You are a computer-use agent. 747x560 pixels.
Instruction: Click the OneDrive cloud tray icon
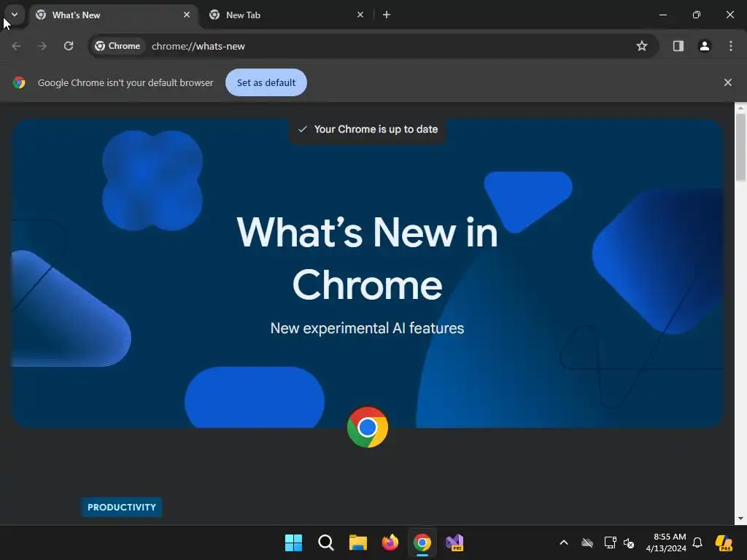[x=587, y=542]
